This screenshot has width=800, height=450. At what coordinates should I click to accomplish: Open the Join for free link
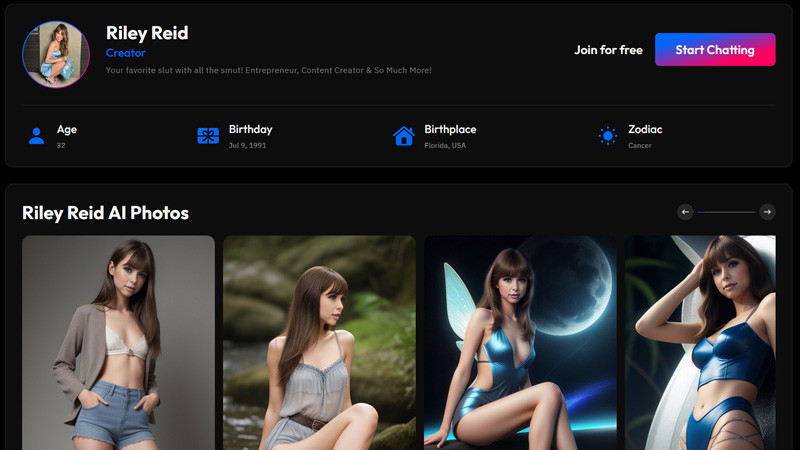coord(608,50)
